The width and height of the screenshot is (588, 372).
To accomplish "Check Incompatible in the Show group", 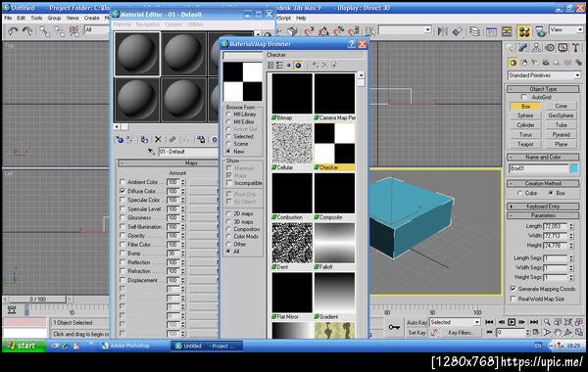I will pos(229,183).
